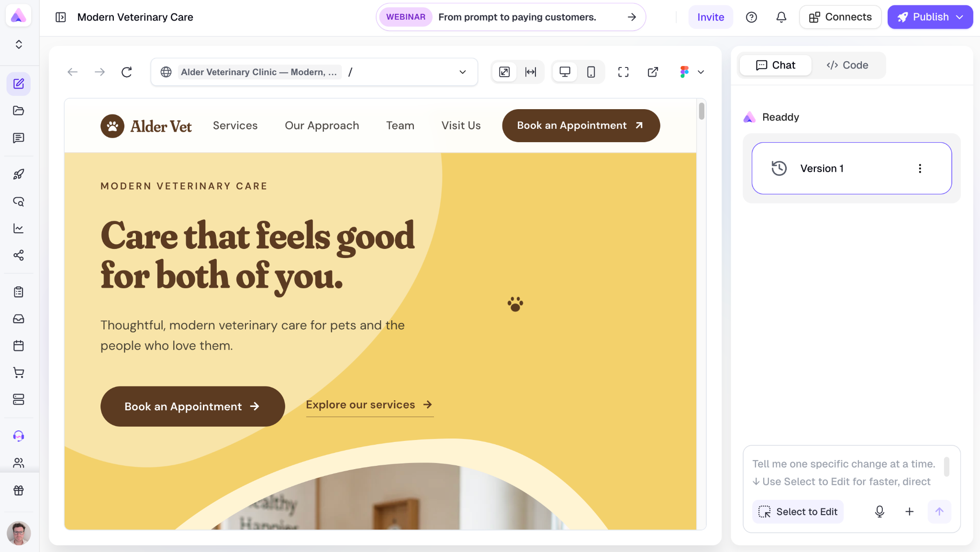The image size is (980, 552).
Task: Add attachment with the plus icon
Action: pyautogui.click(x=910, y=512)
